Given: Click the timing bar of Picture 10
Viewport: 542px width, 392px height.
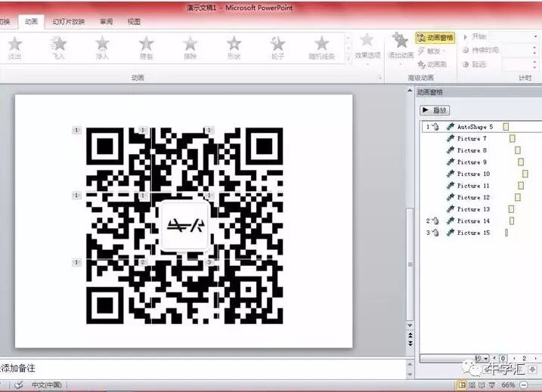Looking at the screenshot, I should tap(525, 174).
